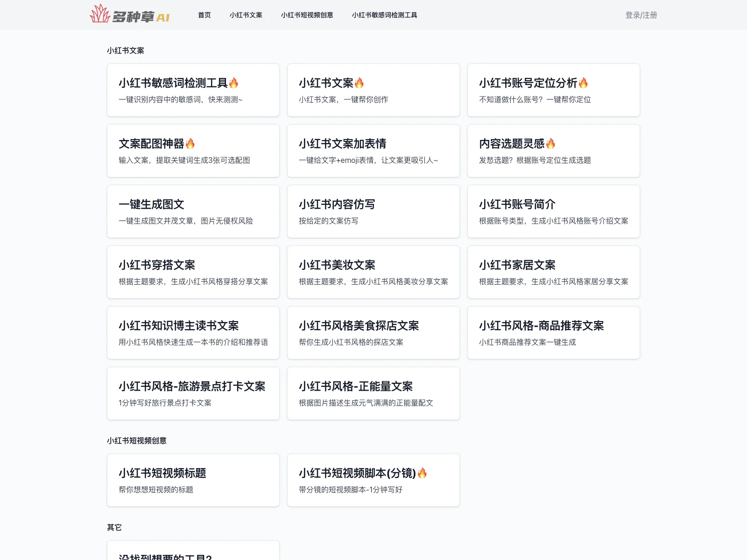The image size is (747, 560).
Task: Open the 小红书家居文案 card
Action: [x=554, y=272]
